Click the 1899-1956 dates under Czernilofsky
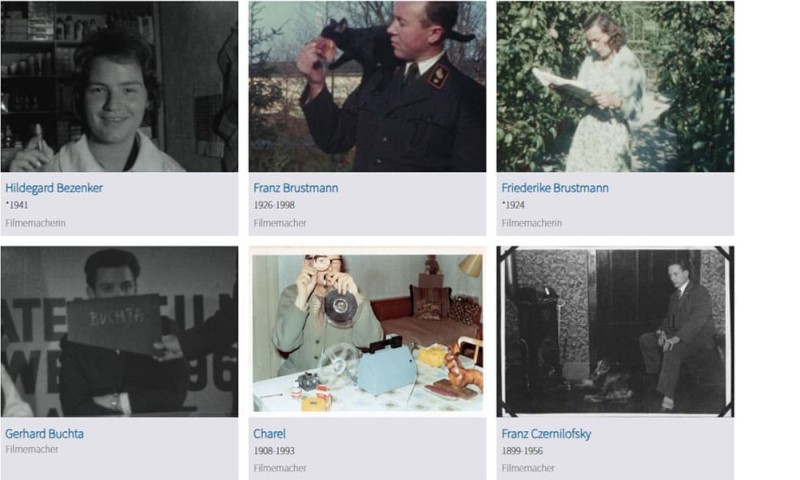 [x=522, y=451]
